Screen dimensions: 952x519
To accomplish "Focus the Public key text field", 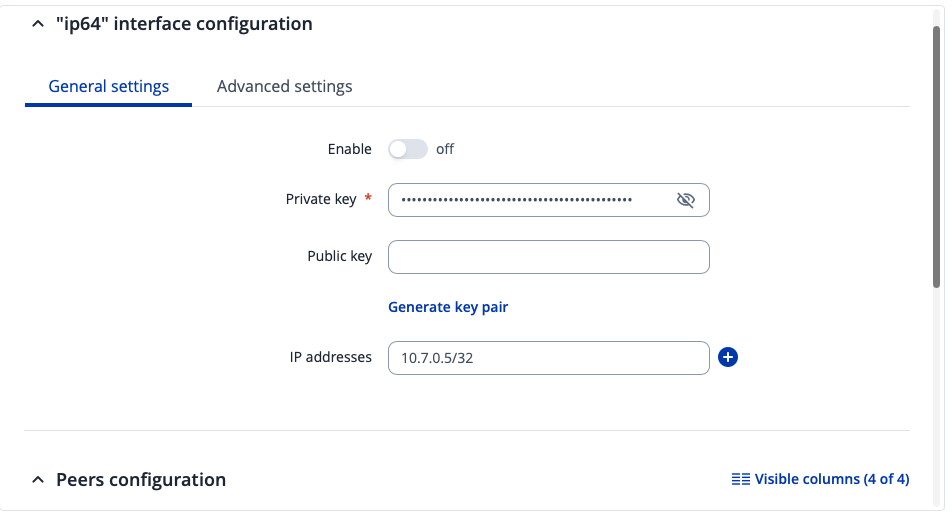I will [x=548, y=257].
